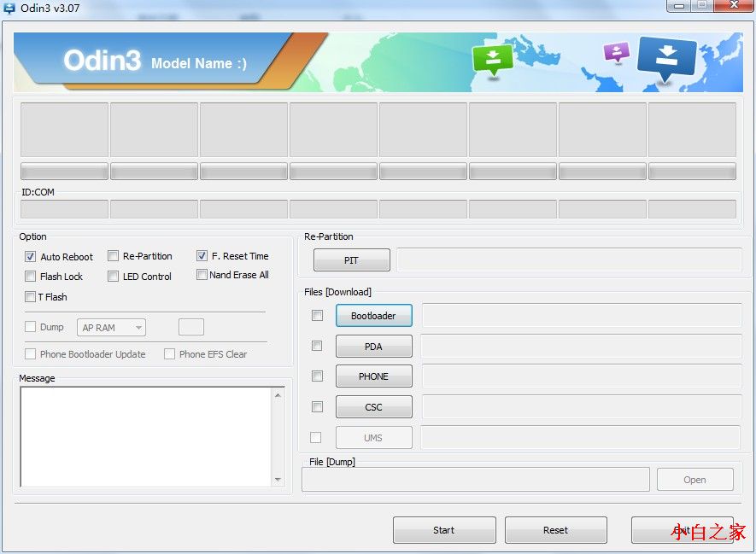Tick Phone EFS Clear checkbox
Screen dimensions: 756x554
pyautogui.click(x=169, y=354)
